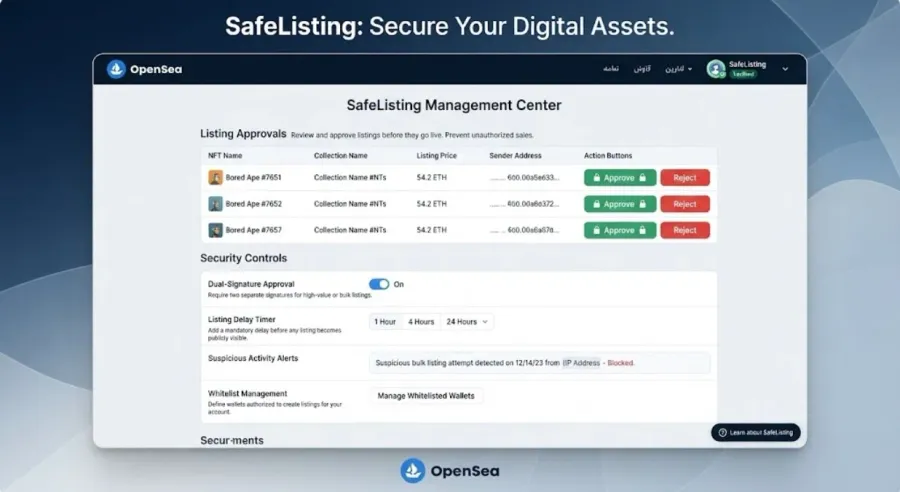Click the Action Buttons column header
This screenshot has width=900, height=492.
608,156
